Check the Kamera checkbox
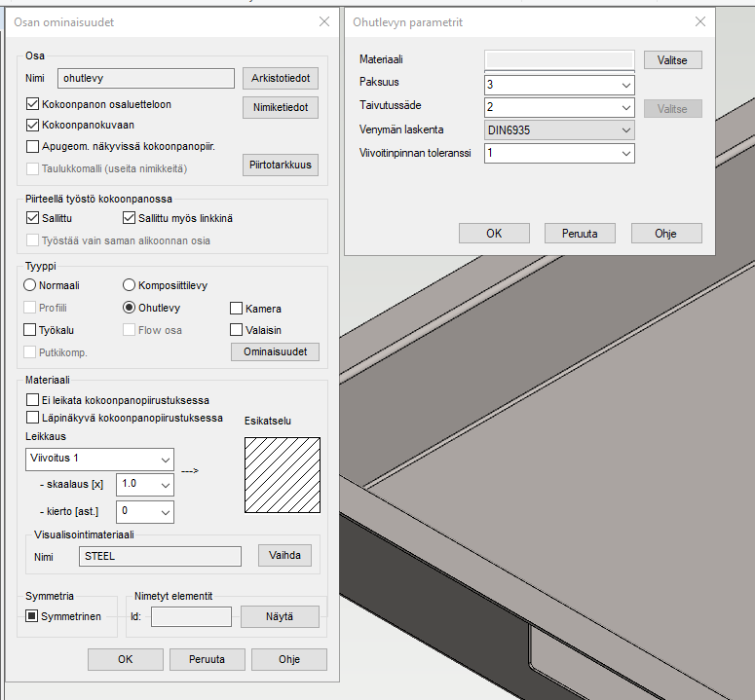 coord(237,309)
